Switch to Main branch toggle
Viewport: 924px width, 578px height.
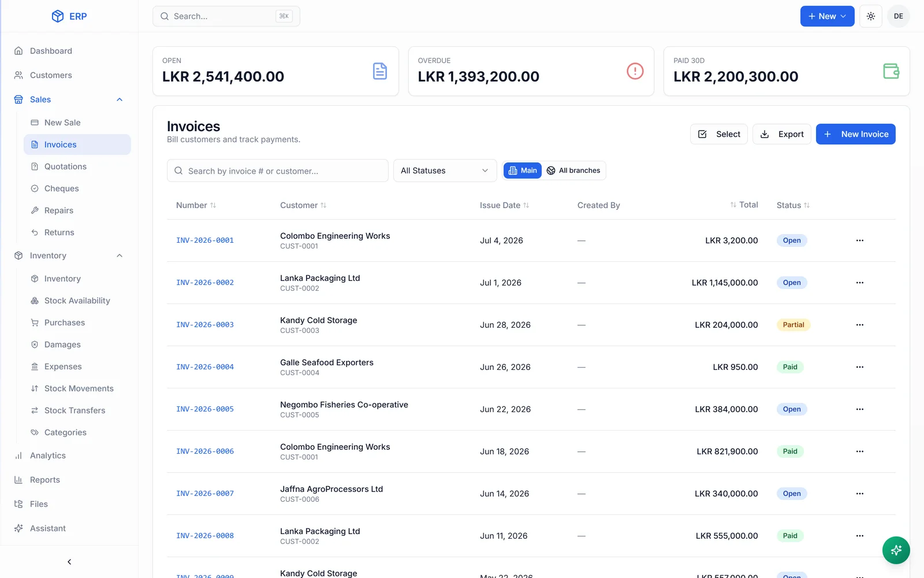click(523, 171)
